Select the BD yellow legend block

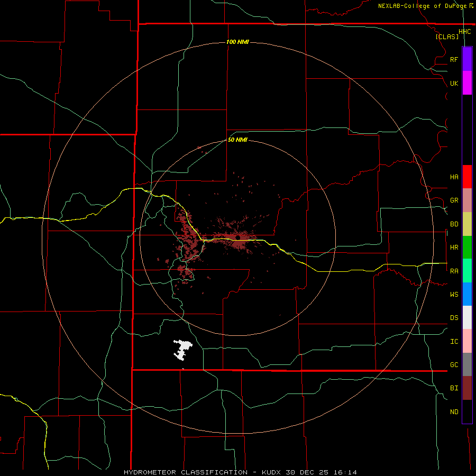tap(467, 224)
